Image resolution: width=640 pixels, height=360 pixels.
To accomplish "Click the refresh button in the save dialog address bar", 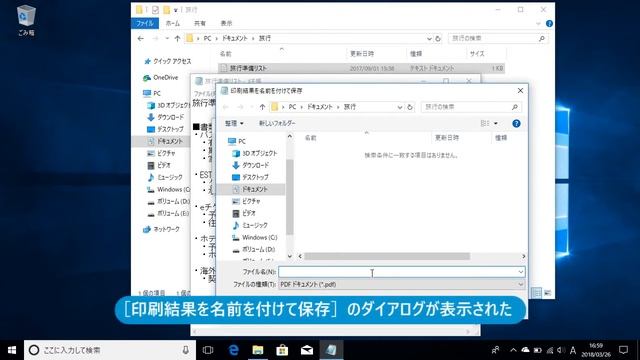I will click(x=410, y=107).
